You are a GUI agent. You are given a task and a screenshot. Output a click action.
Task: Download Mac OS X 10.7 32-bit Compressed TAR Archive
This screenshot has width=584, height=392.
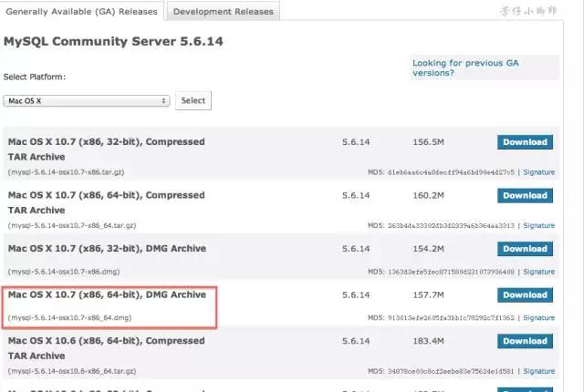point(525,142)
